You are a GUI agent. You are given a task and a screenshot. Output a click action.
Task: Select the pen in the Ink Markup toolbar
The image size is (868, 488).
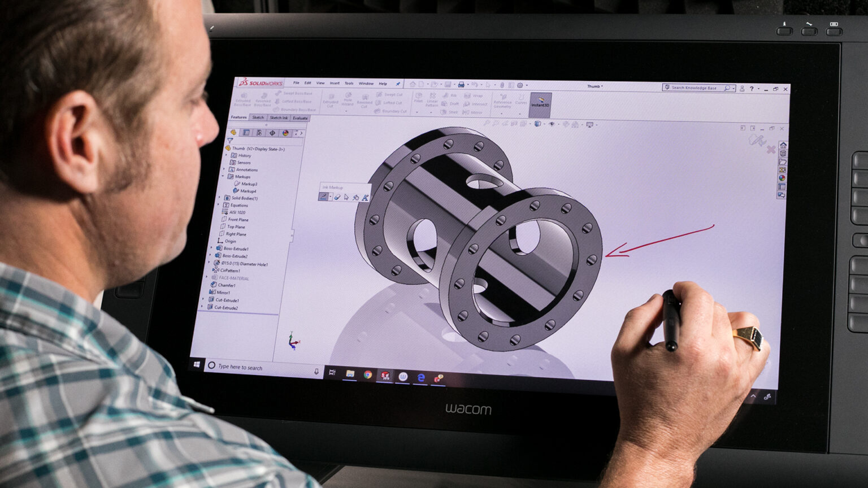tap(323, 197)
